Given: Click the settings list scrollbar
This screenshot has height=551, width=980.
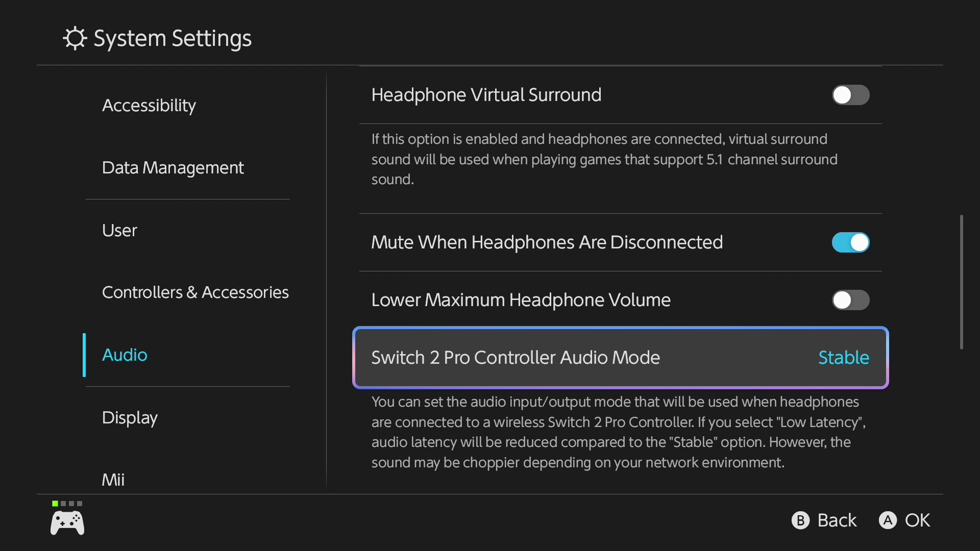Looking at the screenshot, I should point(961,282).
